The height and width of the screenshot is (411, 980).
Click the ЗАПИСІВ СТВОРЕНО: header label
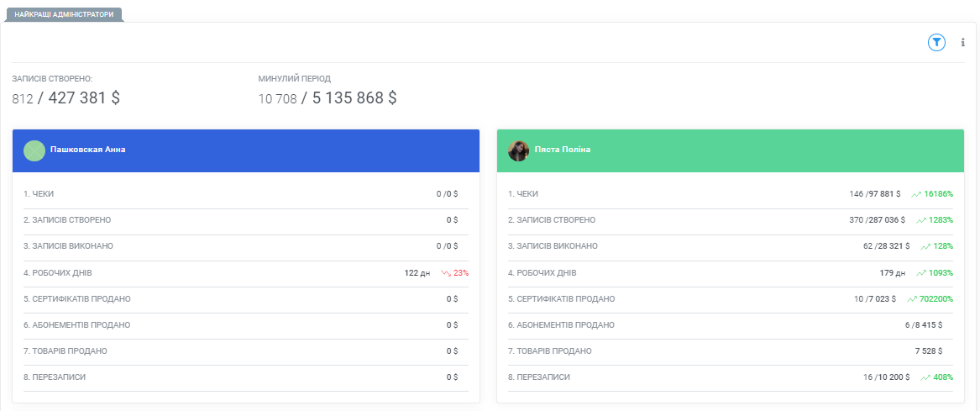click(53, 79)
